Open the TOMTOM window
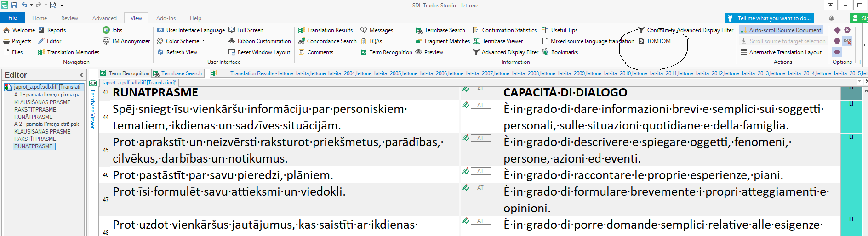The width and height of the screenshot is (868, 236). [x=658, y=41]
